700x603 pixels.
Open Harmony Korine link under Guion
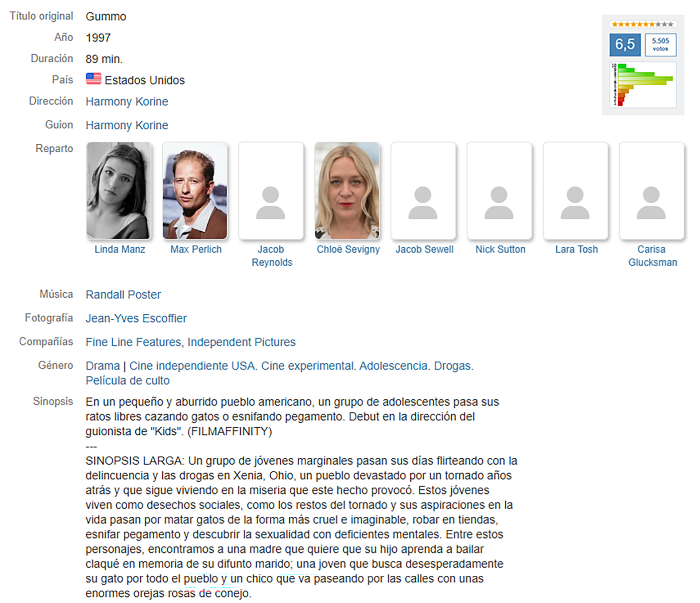[127, 125]
